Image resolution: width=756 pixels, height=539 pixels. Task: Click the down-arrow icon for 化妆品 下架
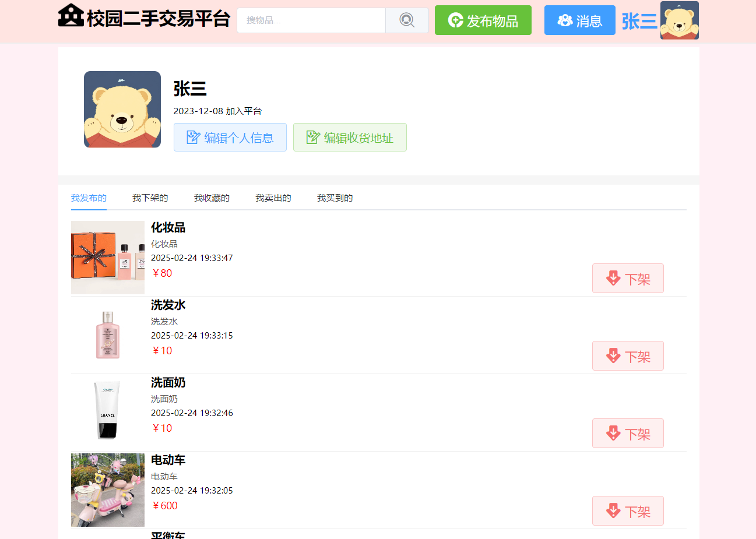point(613,279)
